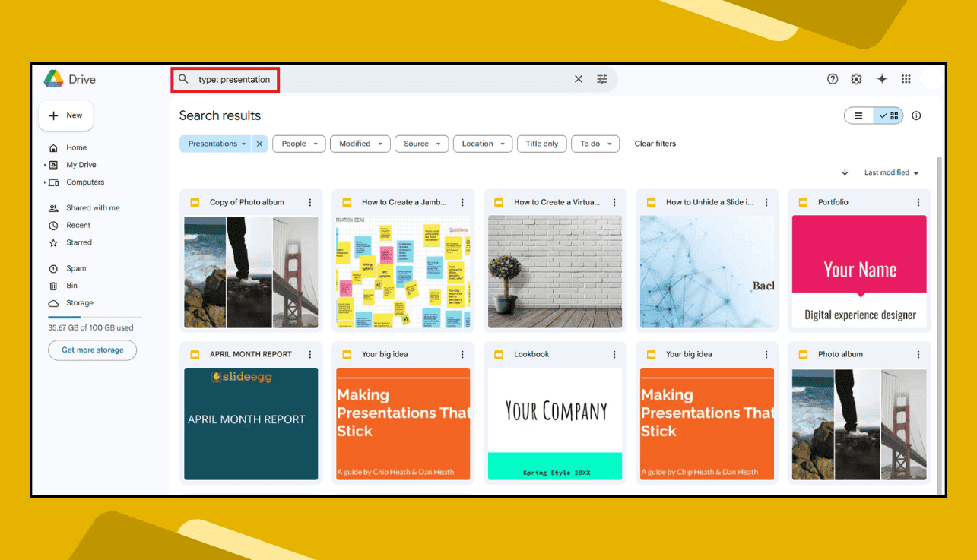The height and width of the screenshot is (560, 977).
Task: Toggle the Title only filter
Action: [541, 144]
